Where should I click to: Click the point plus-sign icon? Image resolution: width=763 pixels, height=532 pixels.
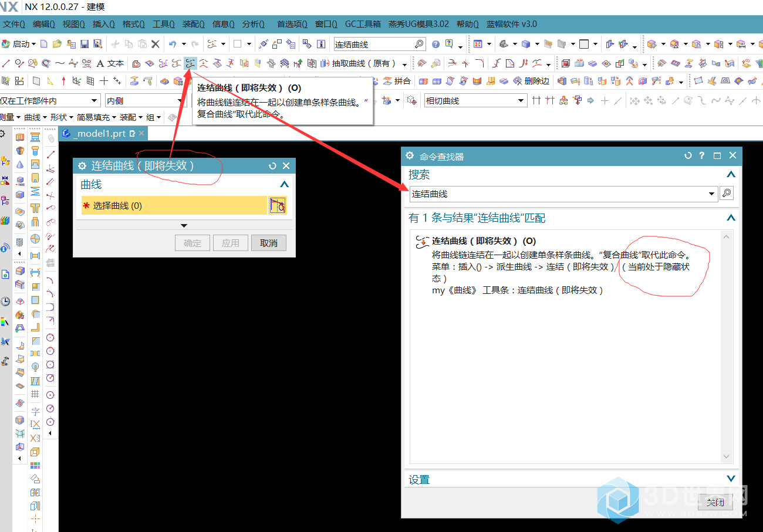(x=103, y=81)
